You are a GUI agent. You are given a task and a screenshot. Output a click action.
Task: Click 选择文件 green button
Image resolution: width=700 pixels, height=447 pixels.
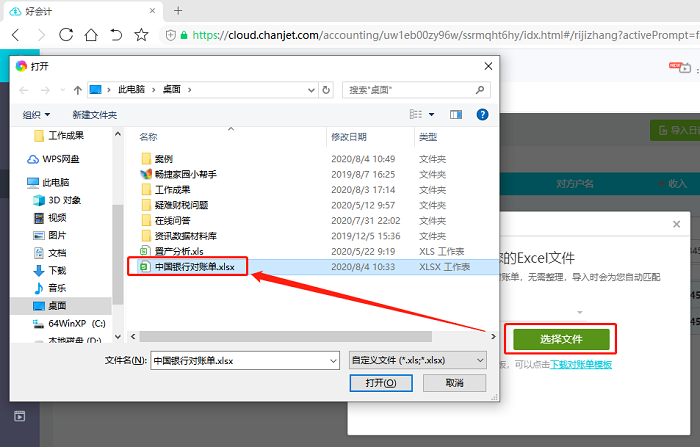pos(561,339)
